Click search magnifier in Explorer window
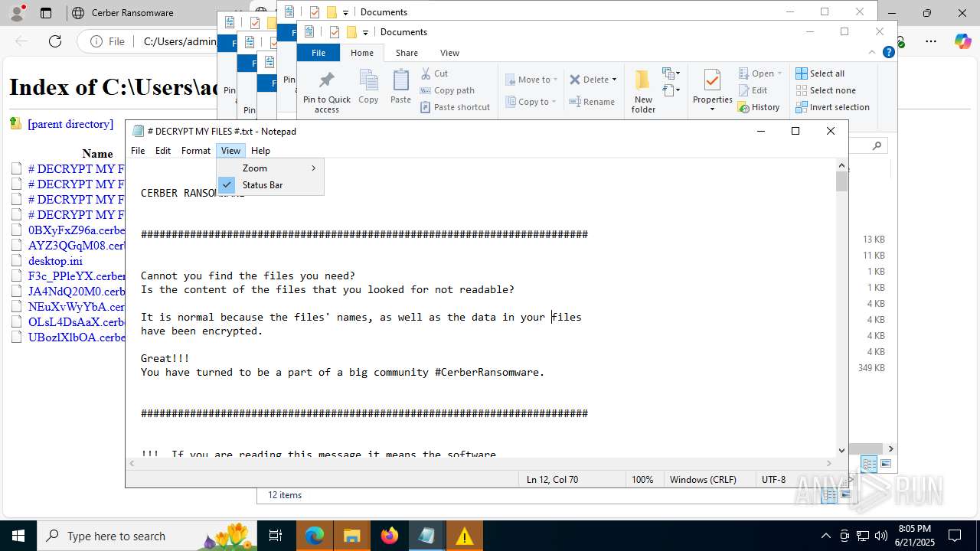Image resolution: width=980 pixels, height=551 pixels. coord(877,145)
